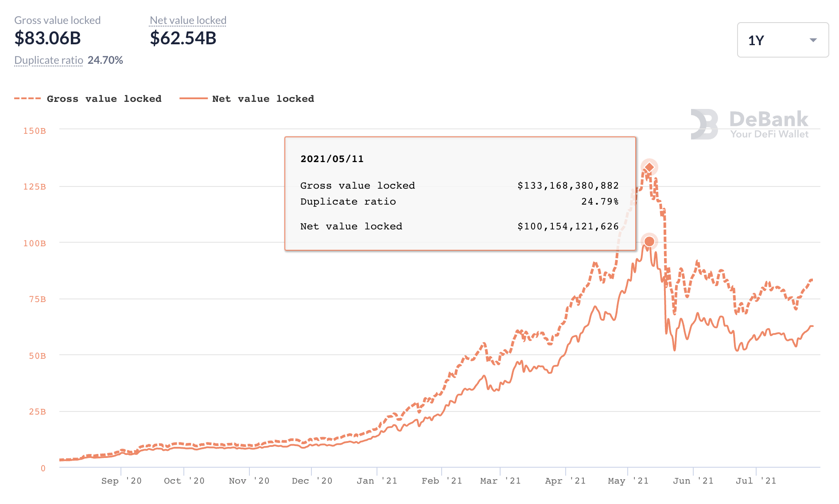Click the 2021/05/11 tooltip date
Screen dimensions: 839x504
pyautogui.click(x=332, y=159)
